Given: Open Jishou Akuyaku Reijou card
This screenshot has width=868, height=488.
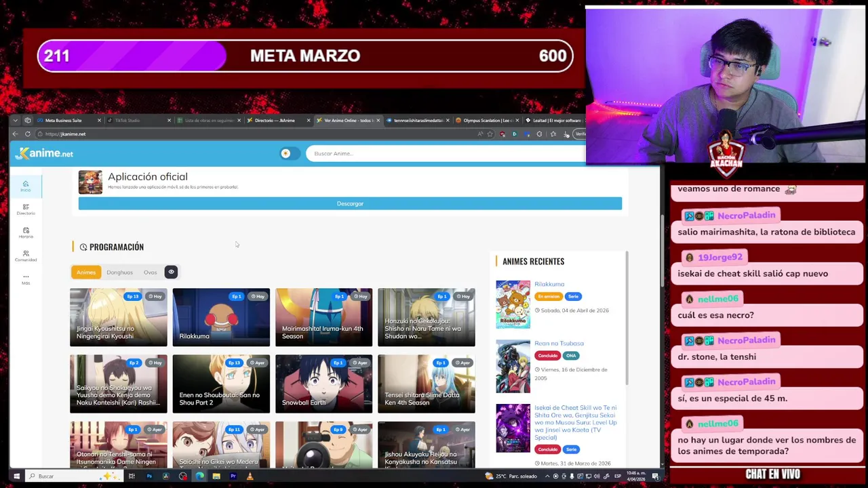Looking at the screenshot, I should pyautogui.click(x=427, y=445).
